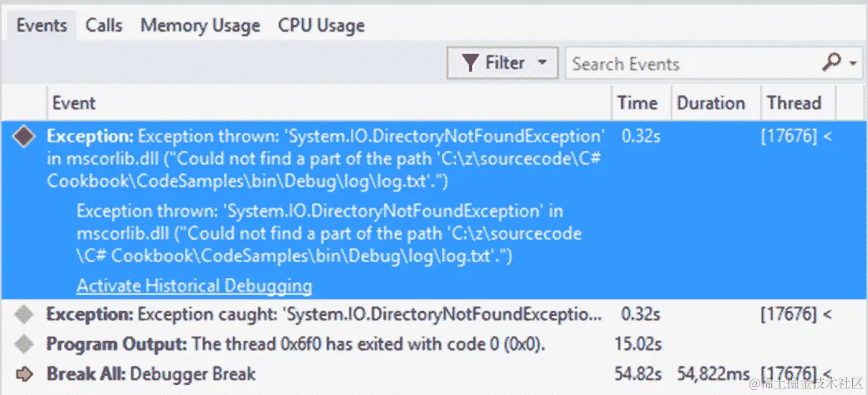Sort by the Event column header
The image size is (868, 395).
[74, 103]
